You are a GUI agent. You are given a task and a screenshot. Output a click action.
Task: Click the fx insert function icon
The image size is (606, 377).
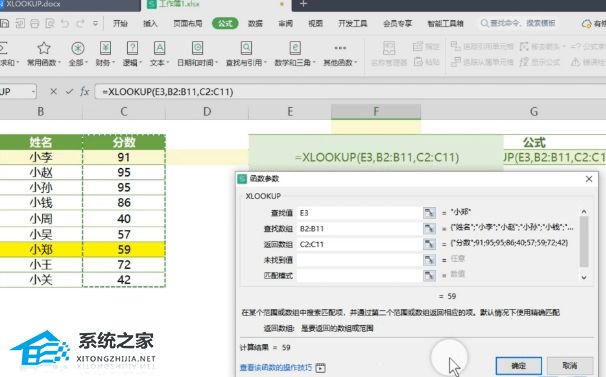[85, 92]
